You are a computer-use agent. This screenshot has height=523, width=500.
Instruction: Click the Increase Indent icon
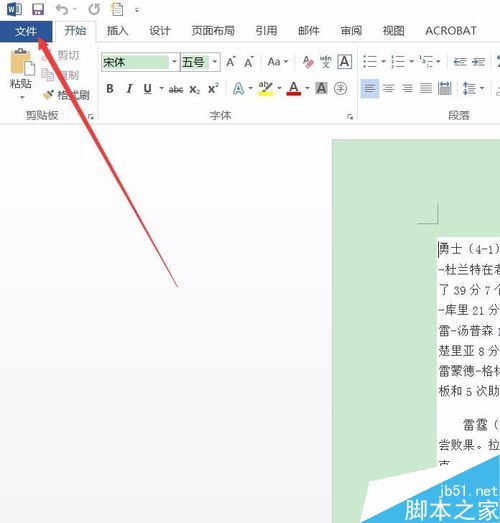(479, 62)
